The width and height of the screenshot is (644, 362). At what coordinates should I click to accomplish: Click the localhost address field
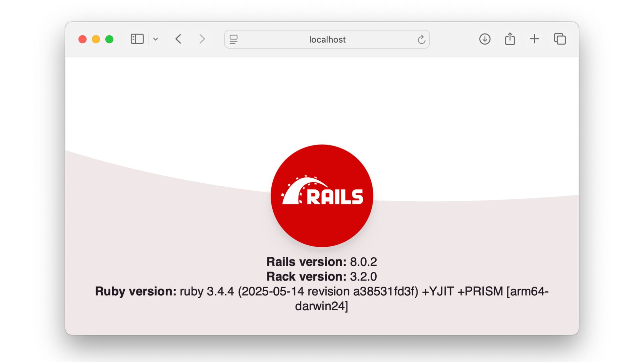(327, 40)
